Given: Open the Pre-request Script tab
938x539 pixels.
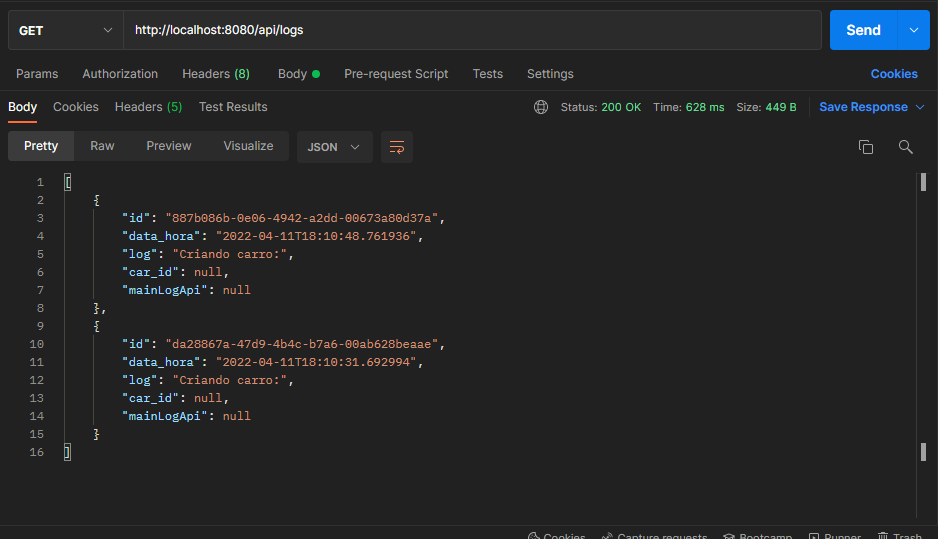Looking at the screenshot, I should pyautogui.click(x=396, y=74).
